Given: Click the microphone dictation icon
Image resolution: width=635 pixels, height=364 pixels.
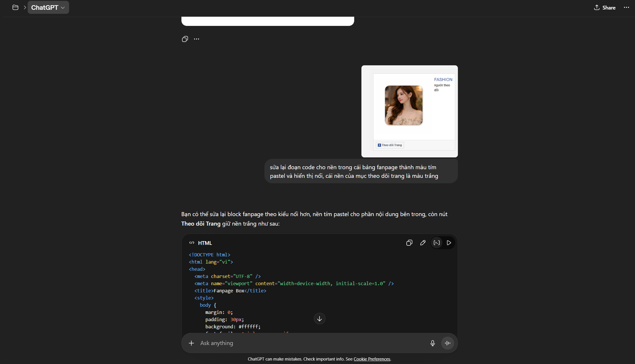Looking at the screenshot, I should tap(432, 343).
